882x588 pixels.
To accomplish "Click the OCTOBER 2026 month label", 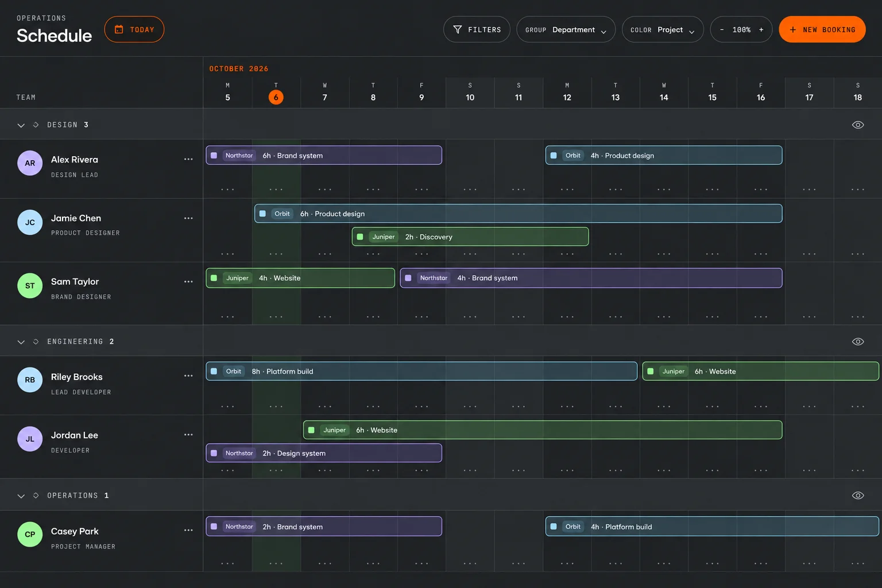I will [239, 69].
